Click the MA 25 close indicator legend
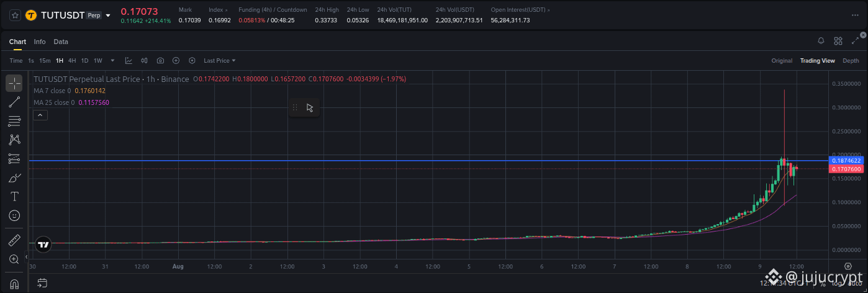Image resolution: width=868 pixels, height=293 pixels. point(71,102)
